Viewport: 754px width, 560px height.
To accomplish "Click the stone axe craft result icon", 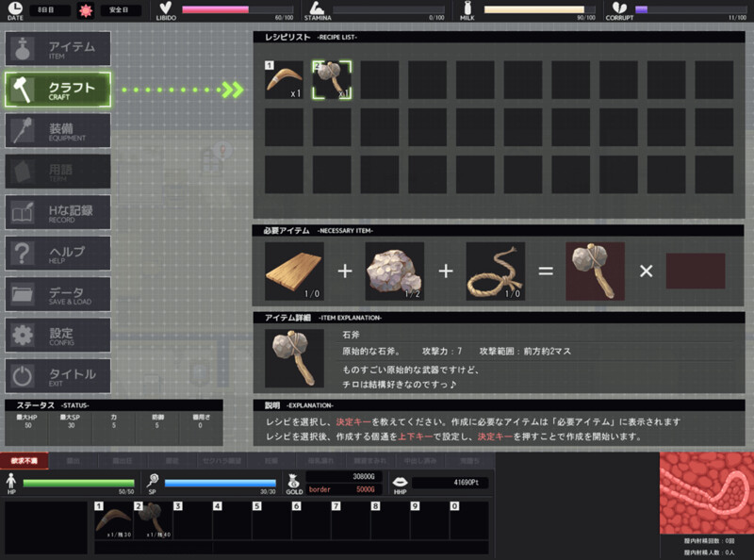I will (595, 272).
